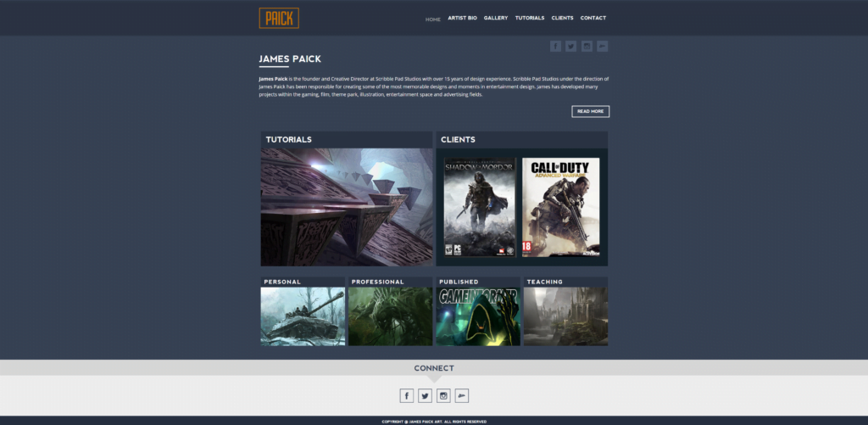Click the Read More button
This screenshot has width=868, height=425.
pyautogui.click(x=590, y=111)
